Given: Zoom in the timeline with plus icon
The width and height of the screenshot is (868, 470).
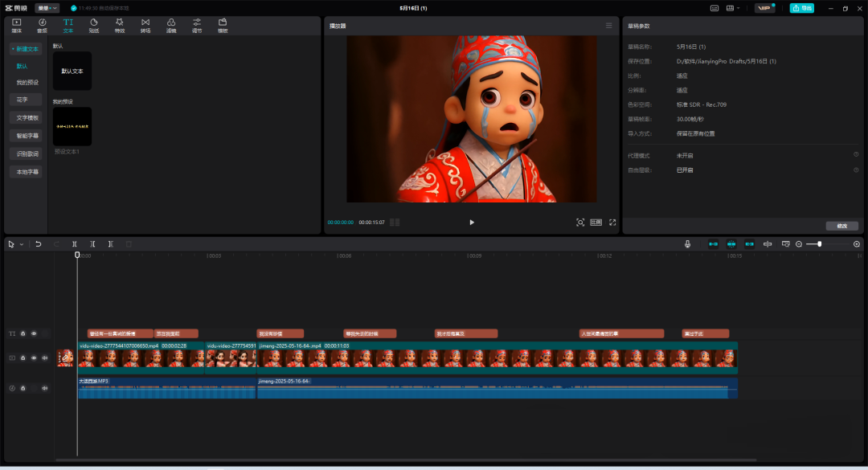Looking at the screenshot, I should point(857,244).
